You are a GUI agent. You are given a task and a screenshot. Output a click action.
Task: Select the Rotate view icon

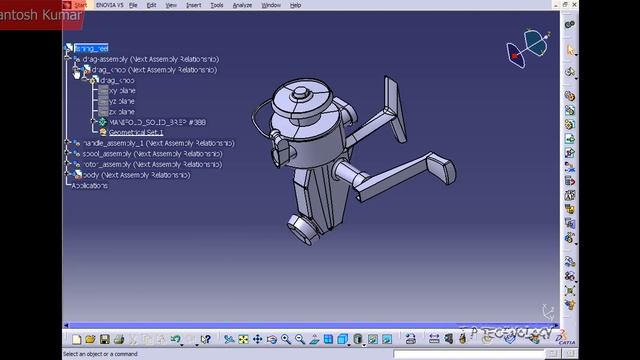(272, 339)
